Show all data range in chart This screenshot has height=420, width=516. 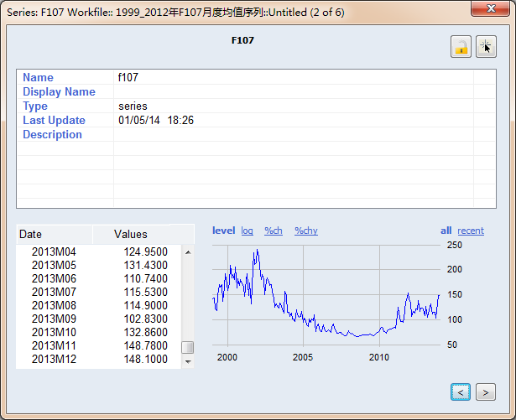point(446,231)
